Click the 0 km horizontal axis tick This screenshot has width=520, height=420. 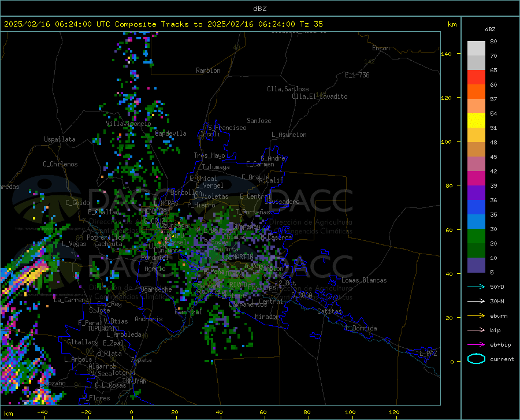(132, 412)
